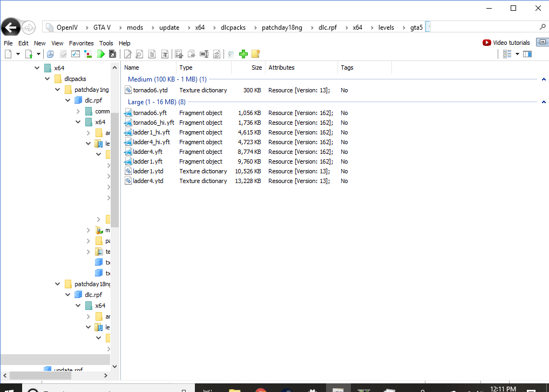
Task: Expand the comm folder in the tree
Action: [78, 111]
